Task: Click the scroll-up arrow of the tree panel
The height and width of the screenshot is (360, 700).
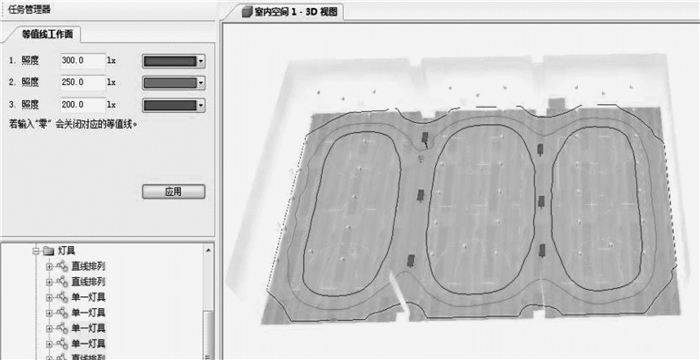Action: [208, 250]
